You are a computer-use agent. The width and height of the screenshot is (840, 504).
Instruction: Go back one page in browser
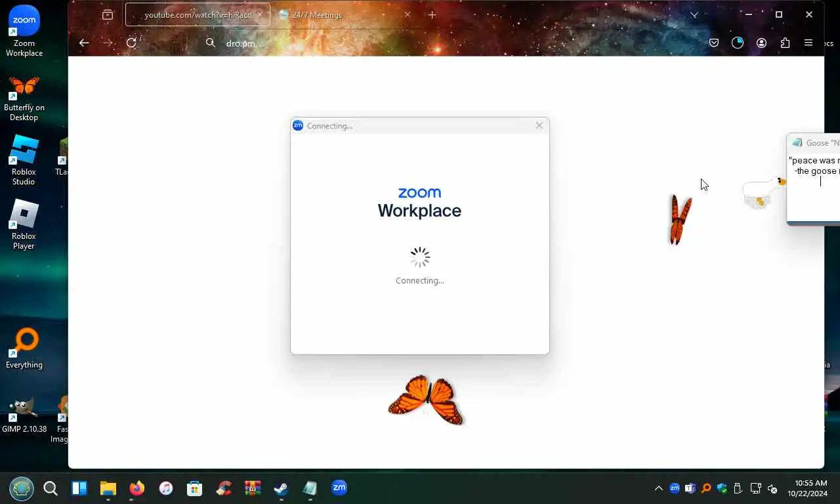[84, 43]
